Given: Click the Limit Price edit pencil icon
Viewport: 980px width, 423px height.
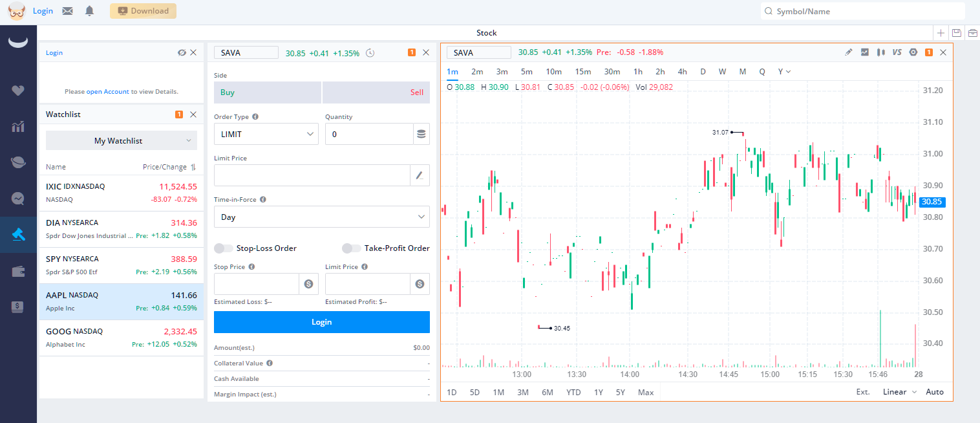Looking at the screenshot, I should point(420,175).
